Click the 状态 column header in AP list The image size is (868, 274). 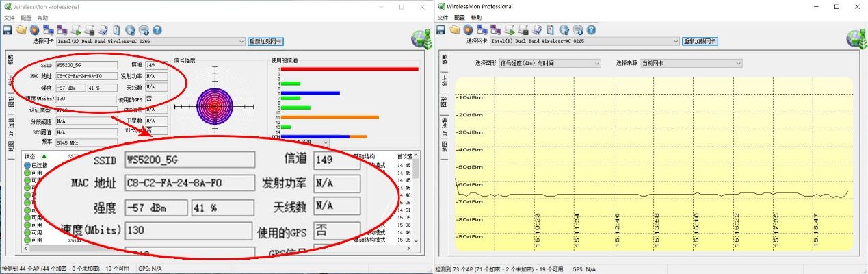pyautogui.click(x=30, y=156)
